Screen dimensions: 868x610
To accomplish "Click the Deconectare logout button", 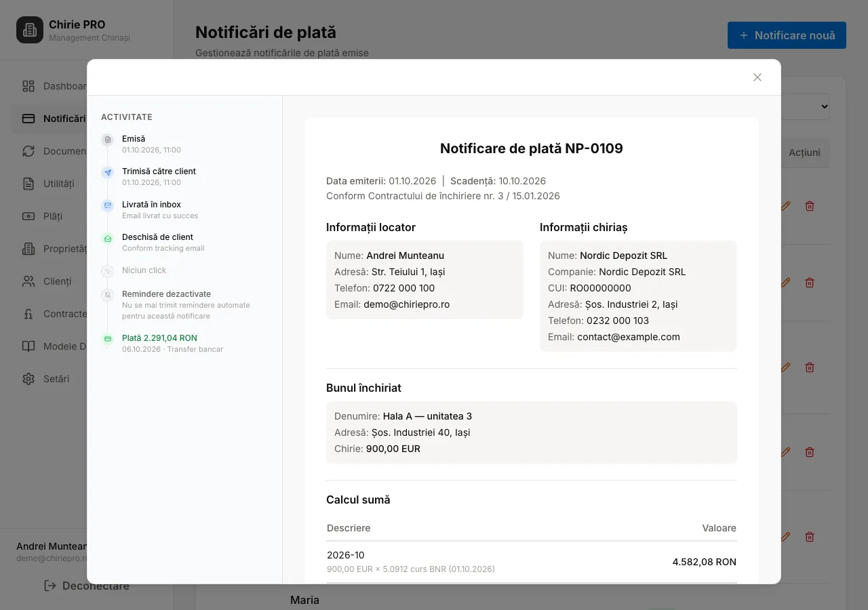I will coord(87,586).
